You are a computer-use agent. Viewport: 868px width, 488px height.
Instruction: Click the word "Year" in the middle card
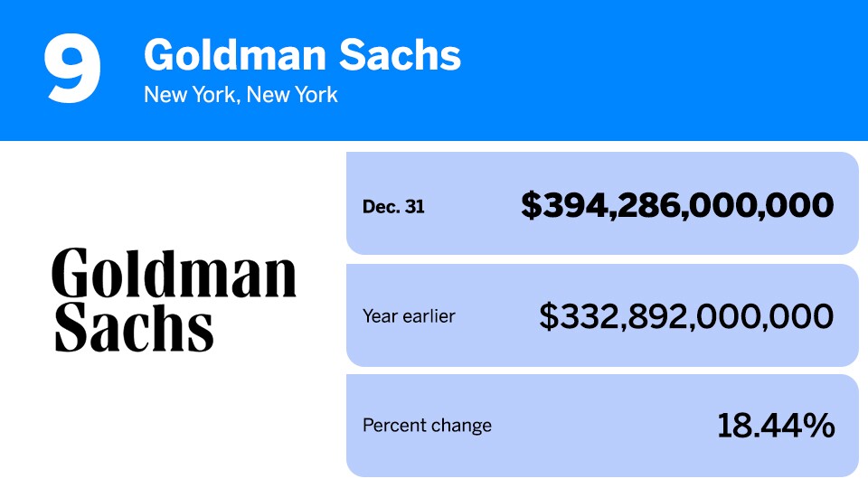click(x=380, y=316)
